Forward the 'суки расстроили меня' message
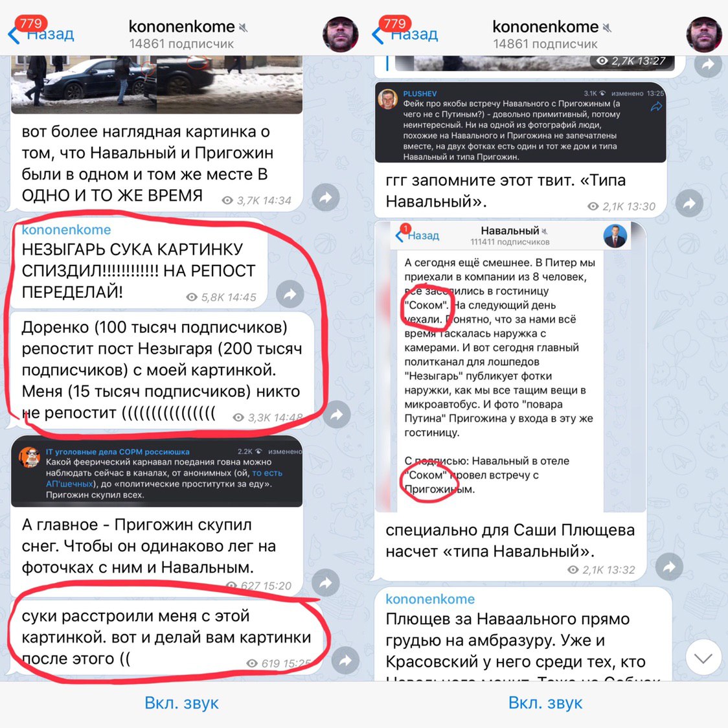 (x=345, y=660)
